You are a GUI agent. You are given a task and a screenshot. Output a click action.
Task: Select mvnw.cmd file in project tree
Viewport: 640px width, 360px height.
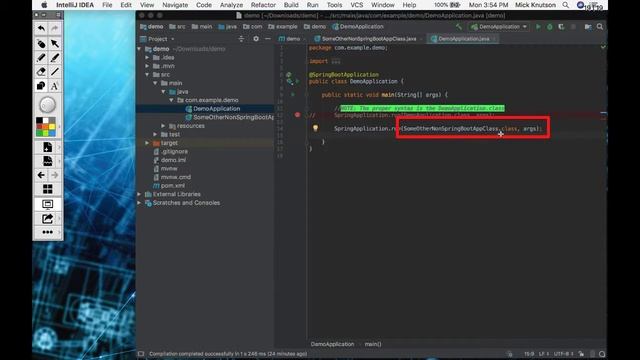176,177
